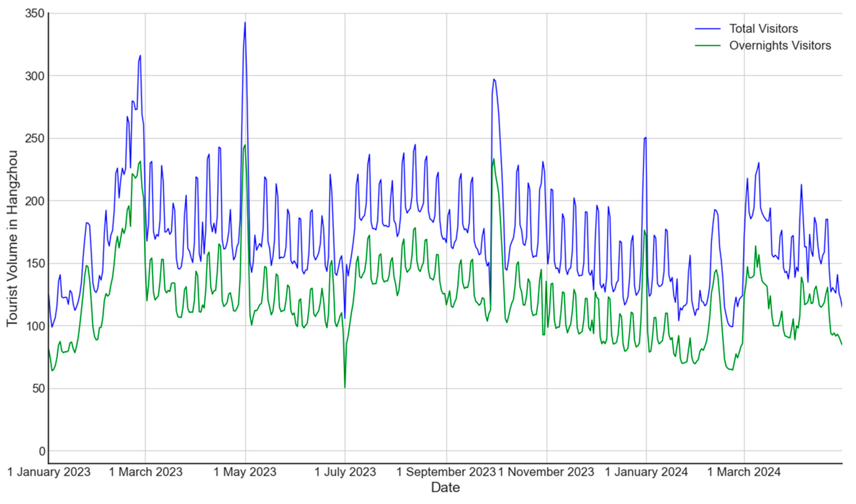
Task: Click the 1 January 2023 axis label
Action: coord(49,472)
